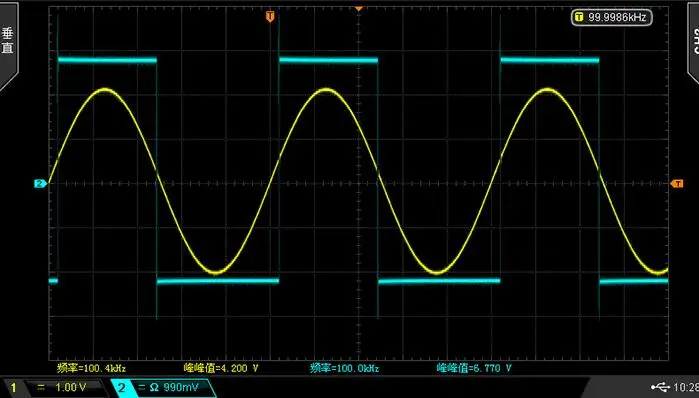This screenshot has width=699, height=398.
Task: Click the orange trigger level marker at right edge
Action: point(677,184)
